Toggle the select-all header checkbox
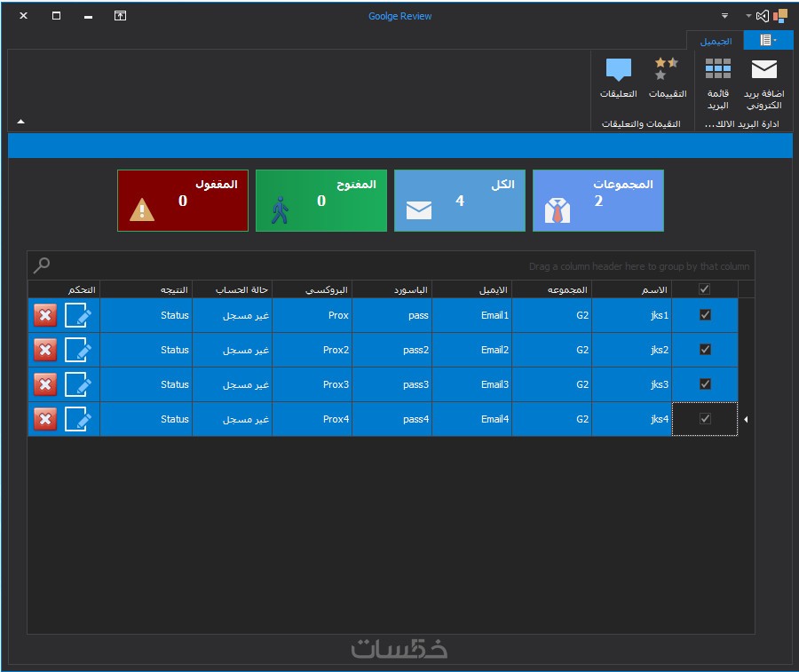This screenshot has width=799, height=672. (704, 289)
